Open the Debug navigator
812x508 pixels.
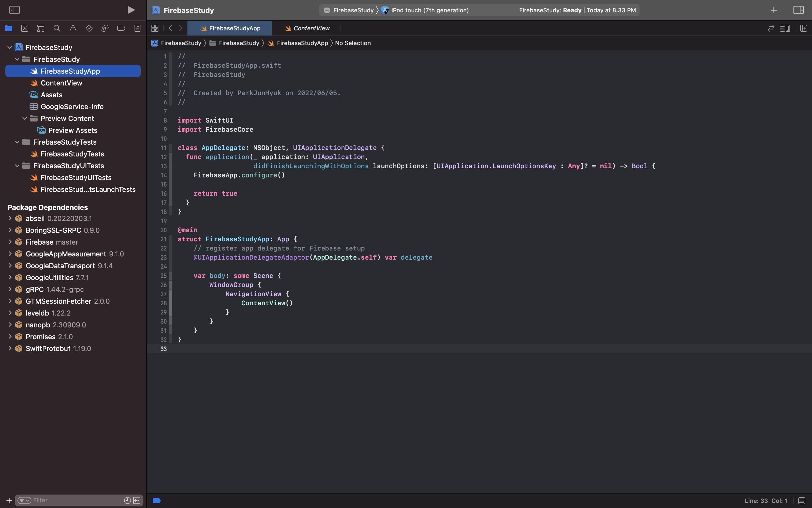point(105,28)
